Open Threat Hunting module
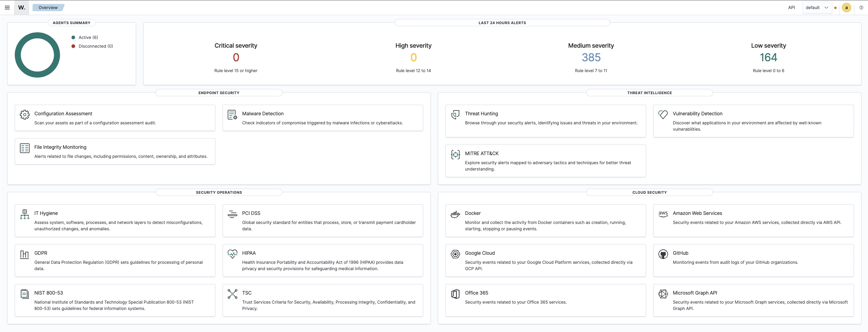Screen dimensions: 868x332 click(546, 121)
